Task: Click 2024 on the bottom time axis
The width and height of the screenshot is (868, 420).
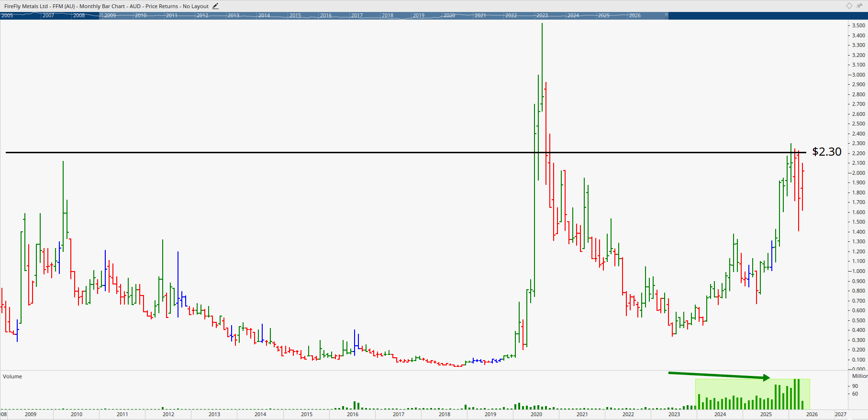Action: [x=720, y=414]
